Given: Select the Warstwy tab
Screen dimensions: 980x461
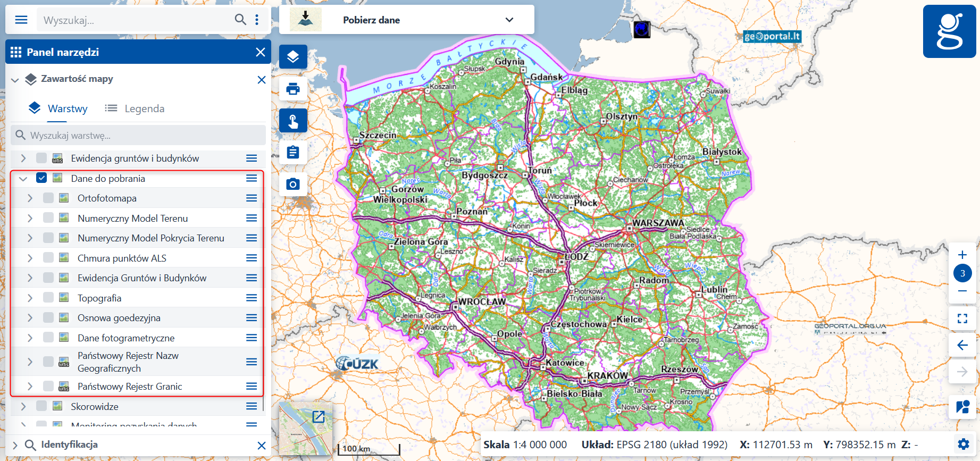Looking at the screenshot, I should (58, 108).
